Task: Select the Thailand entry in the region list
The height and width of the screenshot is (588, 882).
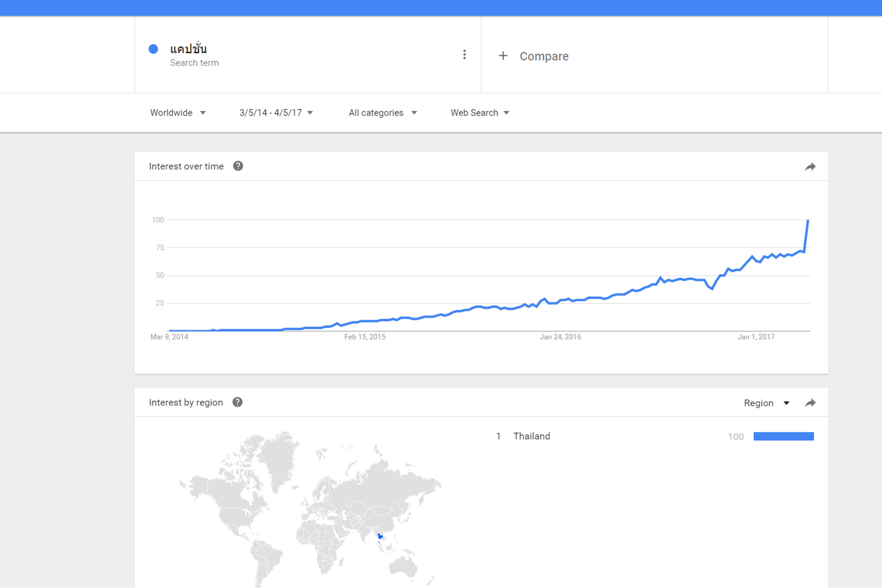Action: tap(531, 436)
